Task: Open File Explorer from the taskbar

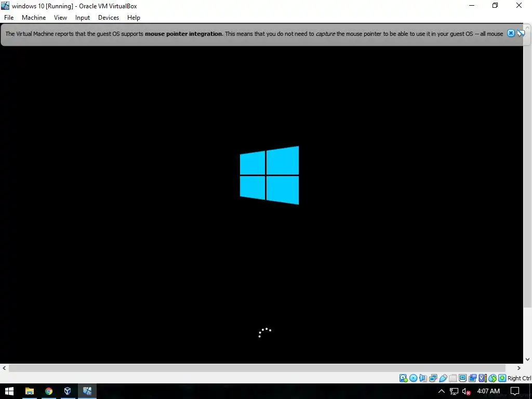Action: pyautogui.click(x=30, y=391)
